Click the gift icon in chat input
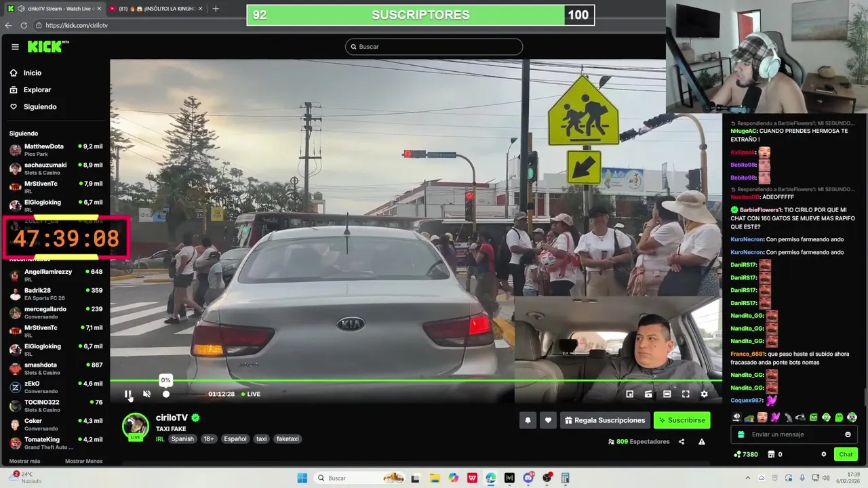 [741, 434]
